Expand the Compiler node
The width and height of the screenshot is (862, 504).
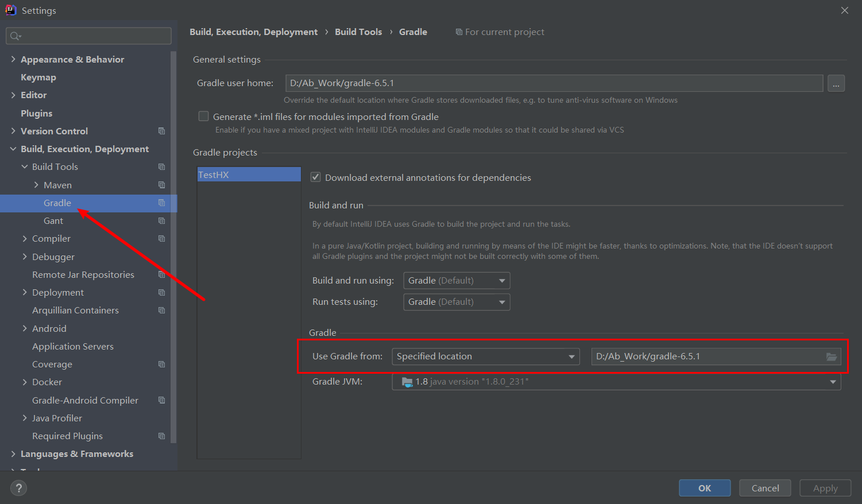[x=25, y=238]
